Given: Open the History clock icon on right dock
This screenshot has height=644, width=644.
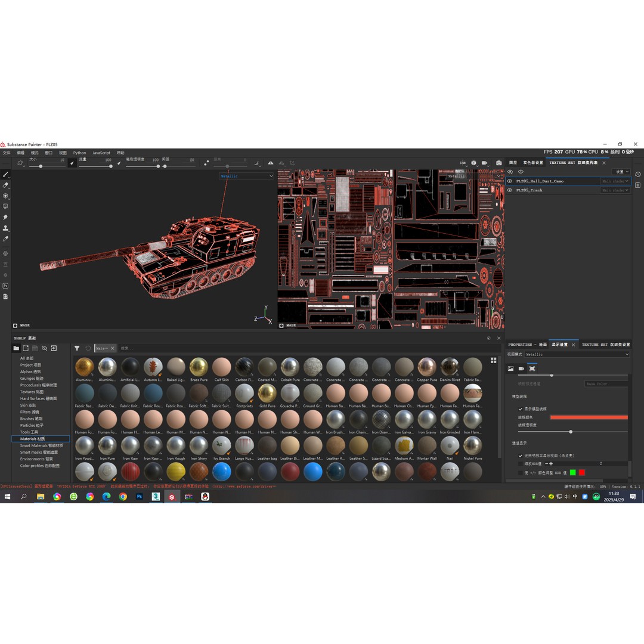Looking at the screenshot, I should (638, 174).
